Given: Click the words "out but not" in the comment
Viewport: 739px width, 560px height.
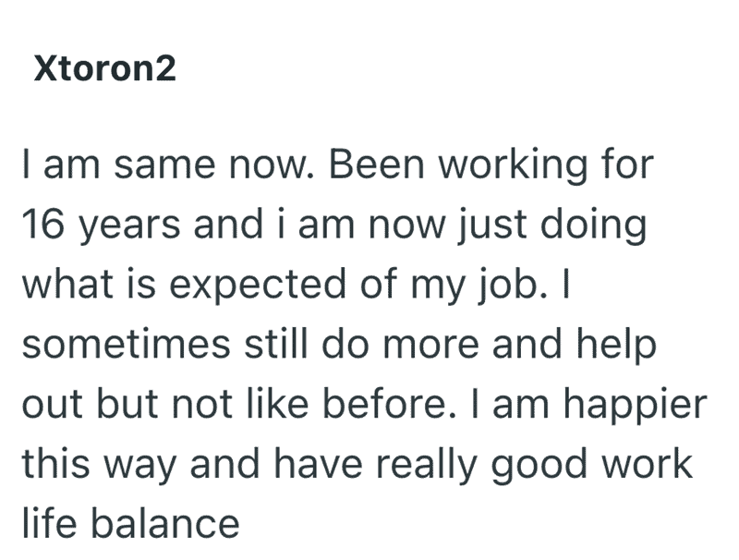Looking at the screenshot, I should 127,404.
